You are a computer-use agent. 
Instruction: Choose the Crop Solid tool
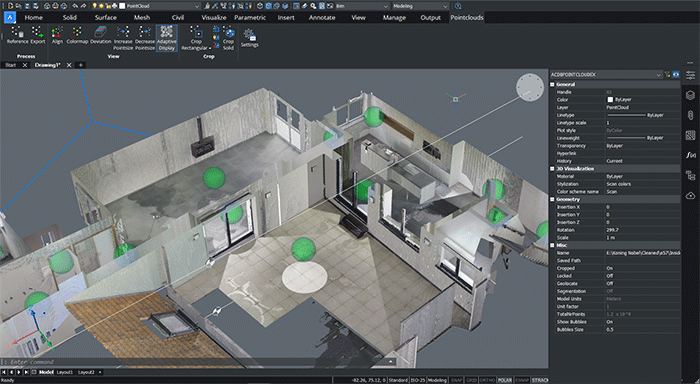point(228,38)
